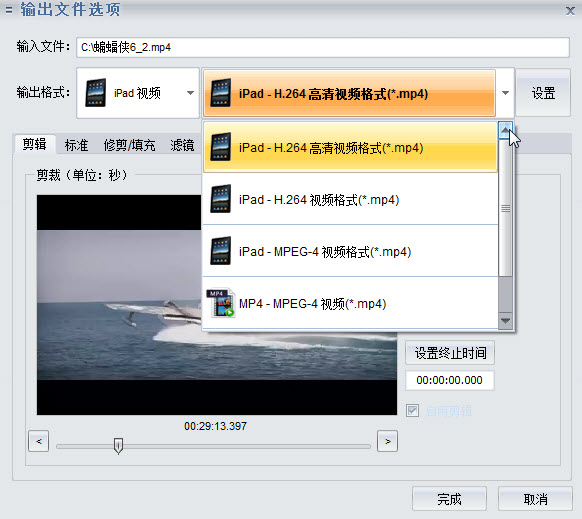Click scroll down arrow in format list
This screenshot has width=582, height=519.
pos(505,321)
